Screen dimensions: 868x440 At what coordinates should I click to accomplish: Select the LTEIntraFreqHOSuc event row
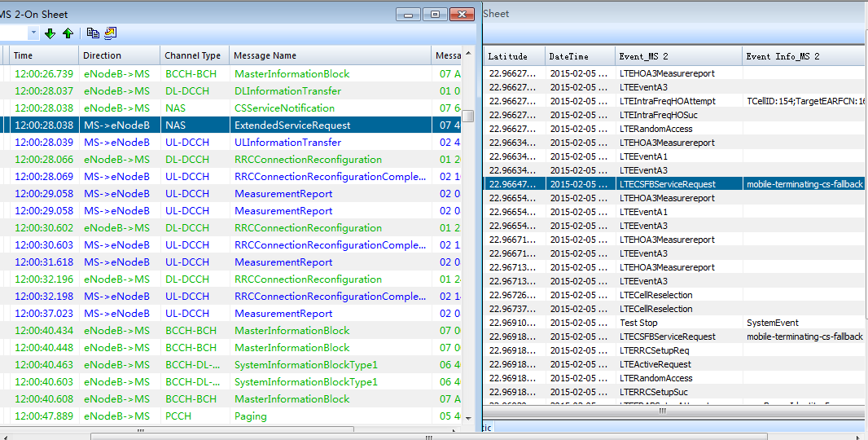(x=675, y=115)
